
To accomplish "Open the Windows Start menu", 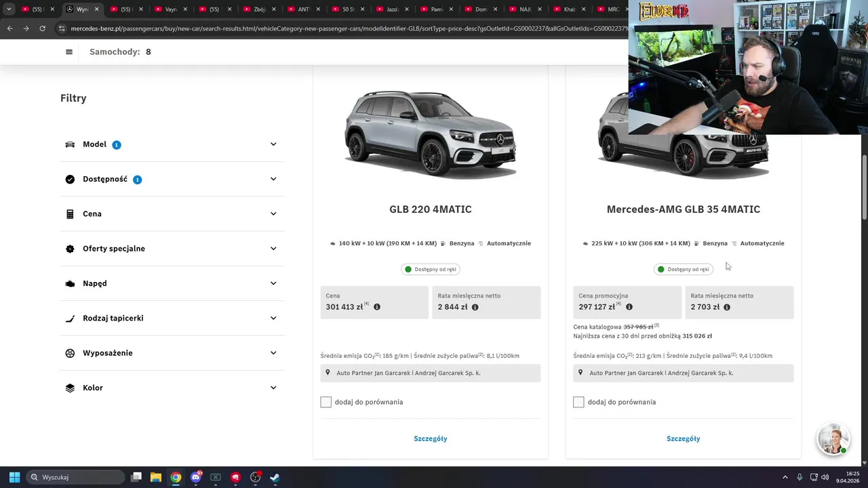I will (x=14, y=477).
